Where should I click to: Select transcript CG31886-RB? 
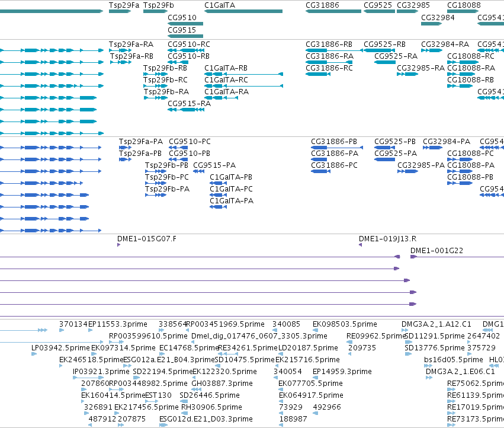tap(329, 44)
